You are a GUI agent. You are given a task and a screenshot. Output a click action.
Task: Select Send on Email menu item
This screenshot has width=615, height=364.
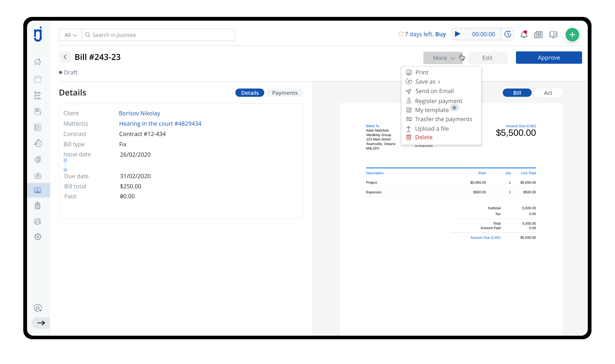(x=434, y=91)
